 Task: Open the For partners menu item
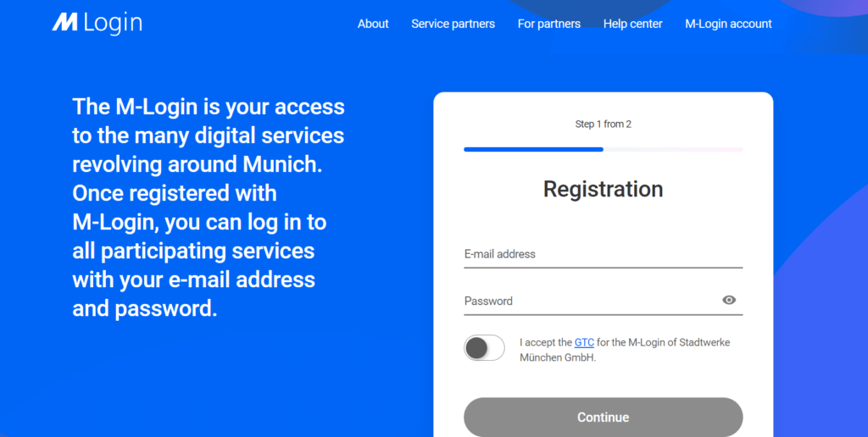point(549,24)
